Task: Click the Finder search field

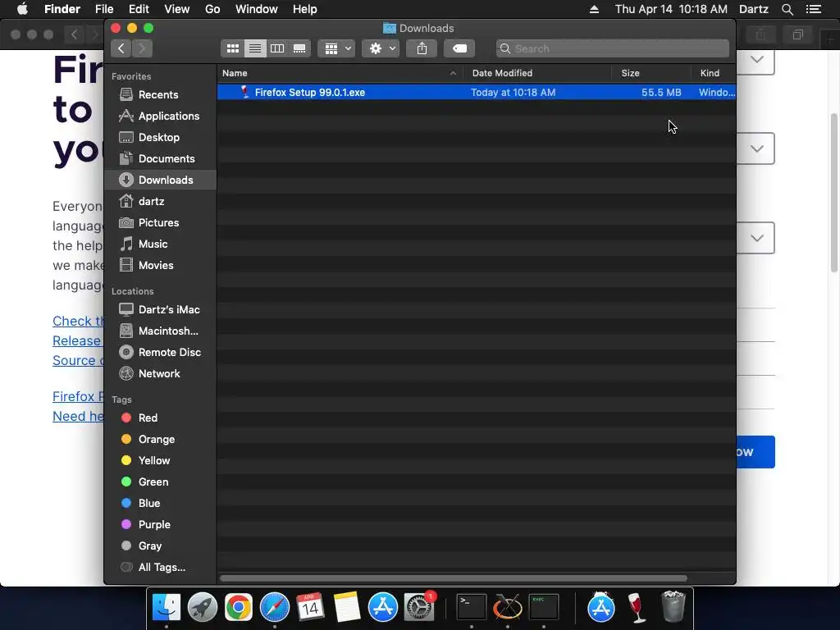Action: pyautogui.click(x=612, y=48)
